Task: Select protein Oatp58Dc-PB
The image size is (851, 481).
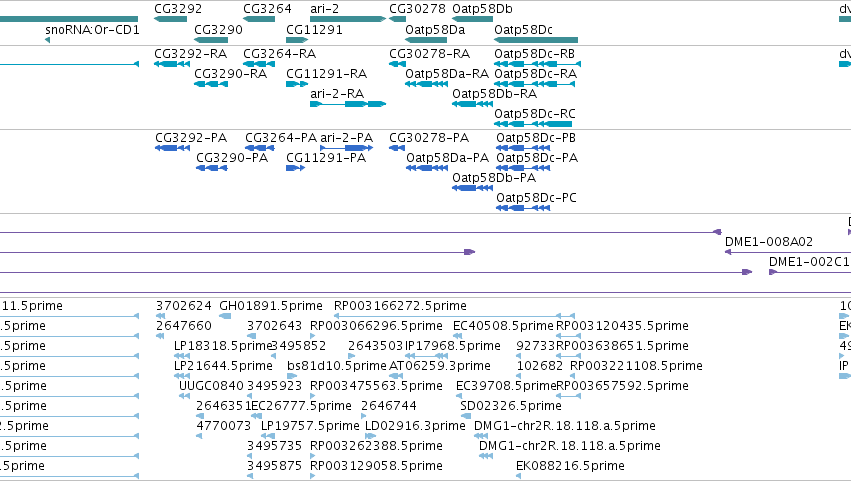Action: [536, 138]
